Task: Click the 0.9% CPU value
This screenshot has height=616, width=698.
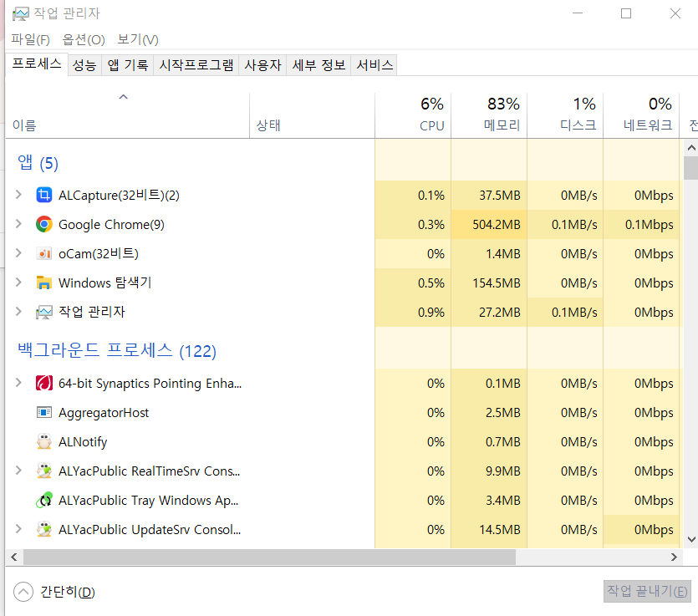Action: coord(431,312)
